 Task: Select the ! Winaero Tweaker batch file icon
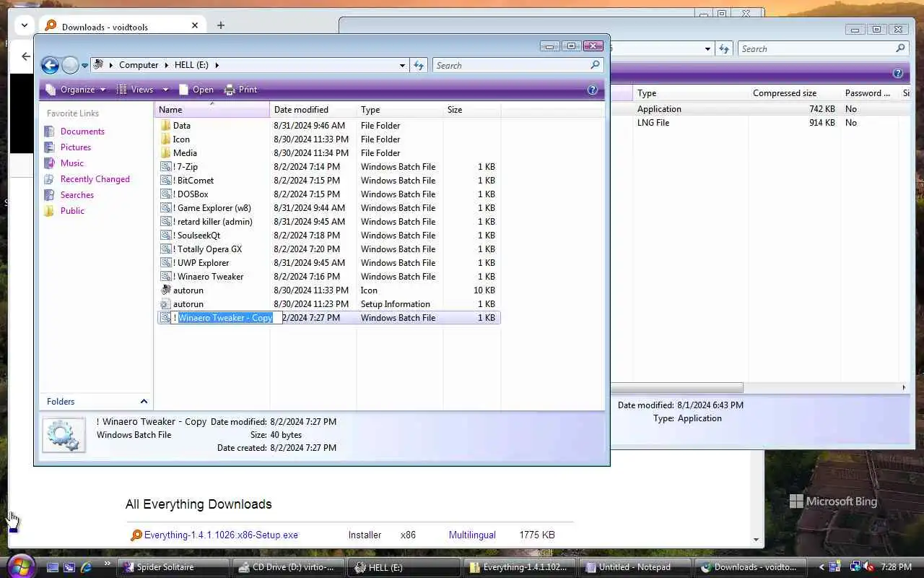pos(166,277)
